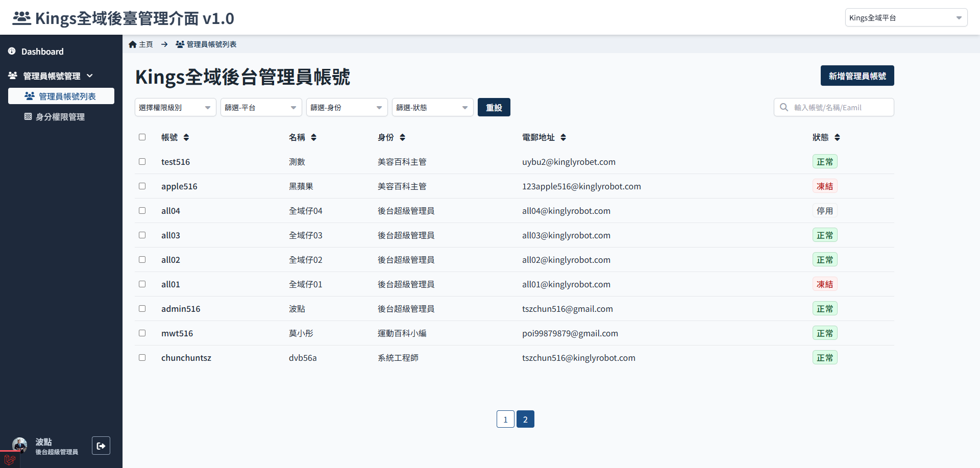
Task: Open the Kings全域平台 platform dropdown
Action: click(x=906, y=17)
